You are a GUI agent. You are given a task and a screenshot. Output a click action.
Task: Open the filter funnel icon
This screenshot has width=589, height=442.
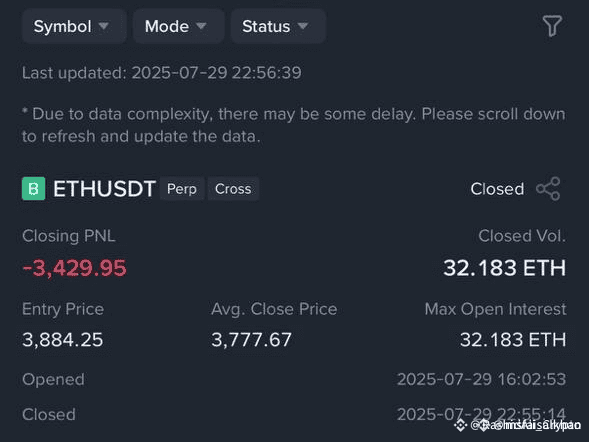[552, 26]
